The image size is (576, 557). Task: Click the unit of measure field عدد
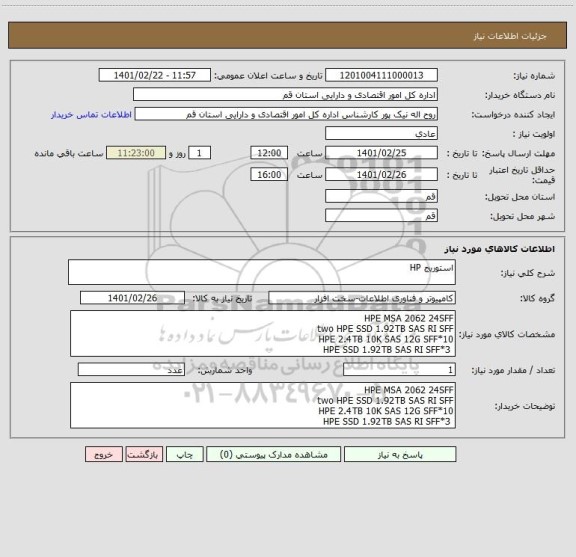[131, 370]
